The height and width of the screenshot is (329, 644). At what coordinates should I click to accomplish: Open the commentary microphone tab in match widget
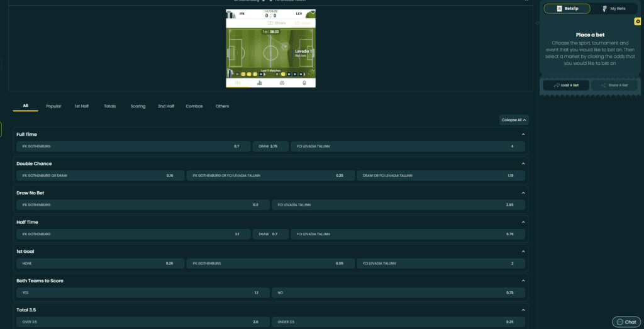click(x=304, y=83)
